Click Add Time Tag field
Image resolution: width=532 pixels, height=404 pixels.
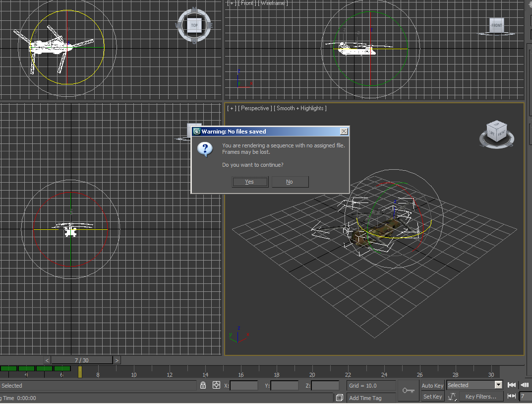(x=371, y=398)
